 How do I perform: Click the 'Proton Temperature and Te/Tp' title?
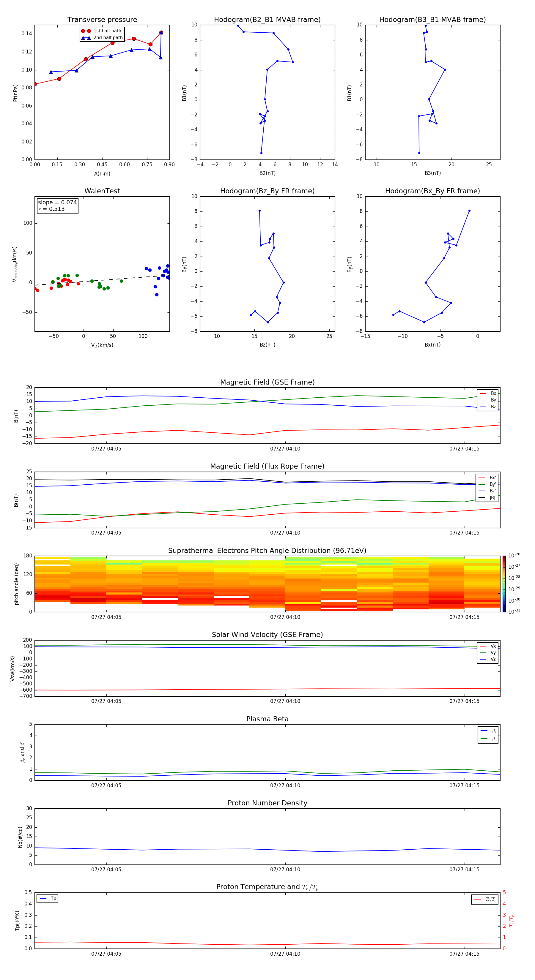[267, 887]
